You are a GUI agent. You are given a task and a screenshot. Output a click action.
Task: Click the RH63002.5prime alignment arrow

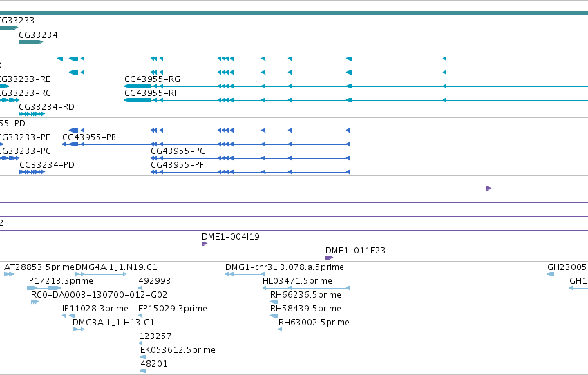tap(280, 329)
